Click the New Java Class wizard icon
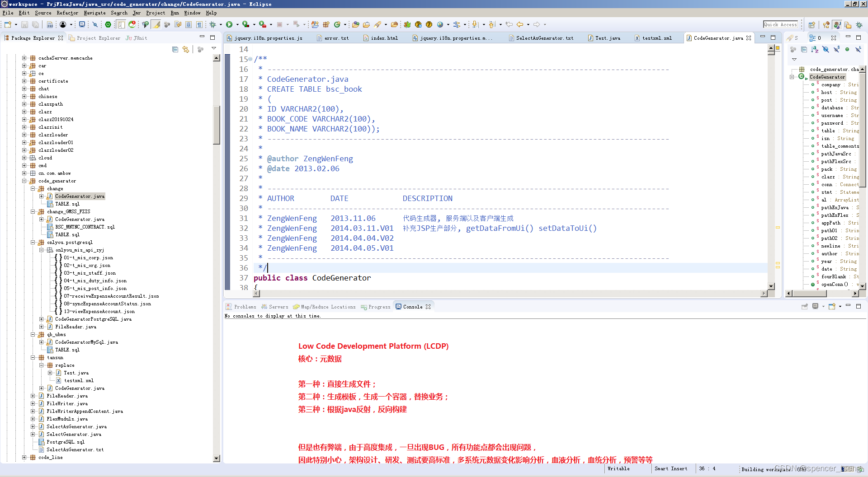868x477 pixels. click(336, 25)
